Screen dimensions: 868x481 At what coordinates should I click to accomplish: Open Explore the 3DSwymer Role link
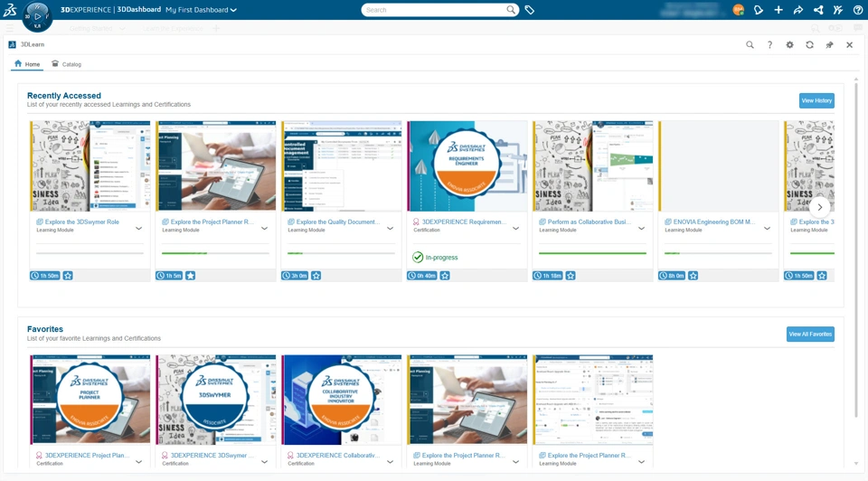[82, 222]
